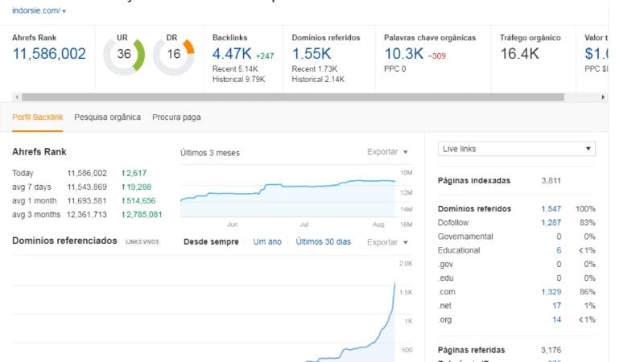Image resolution: width=644 pixels, height=362 pixels.
Task: Switch to Pesquisa orgânica tab
Action: [x=108, y=117]
